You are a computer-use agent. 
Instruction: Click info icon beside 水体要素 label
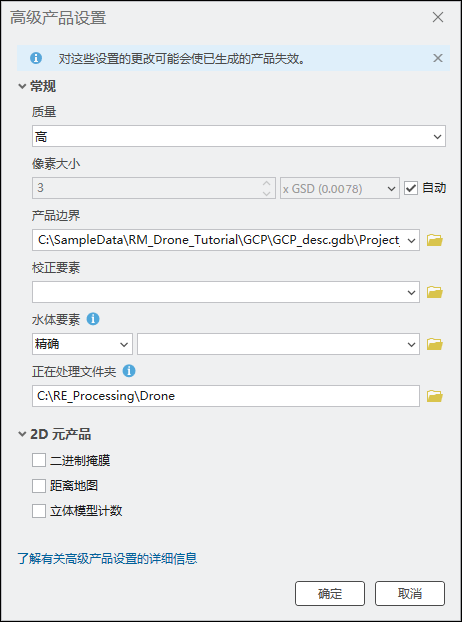pyautogui.click(x=93, y=319)
